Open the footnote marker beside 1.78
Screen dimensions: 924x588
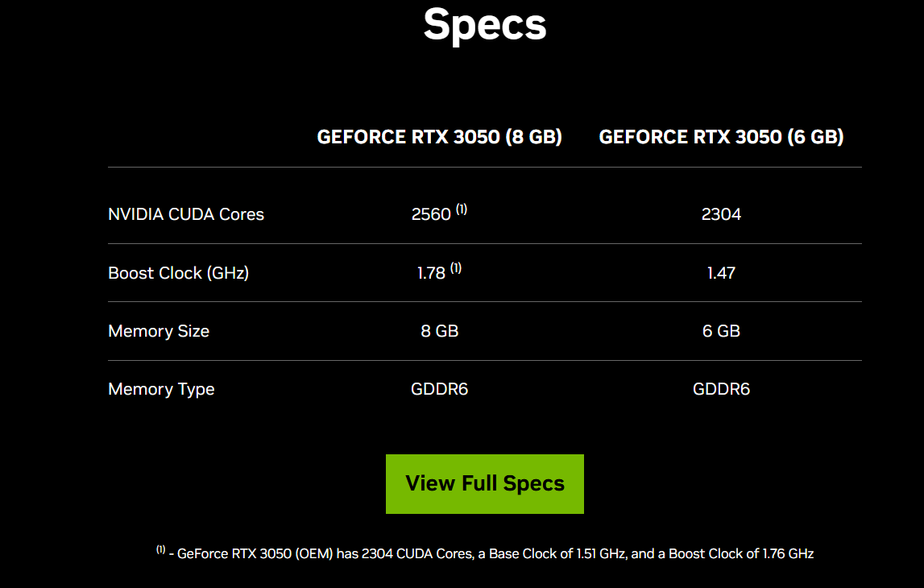[x=456, y=268]
